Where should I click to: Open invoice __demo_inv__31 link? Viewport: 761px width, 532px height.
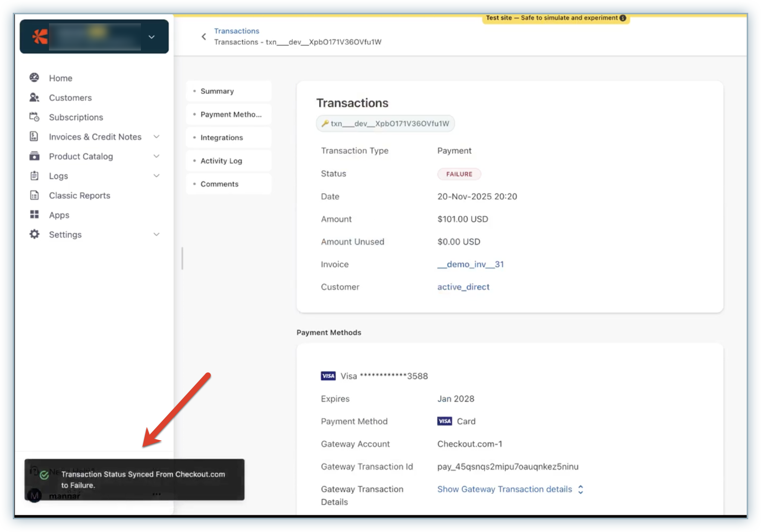(x=471, y=264)
